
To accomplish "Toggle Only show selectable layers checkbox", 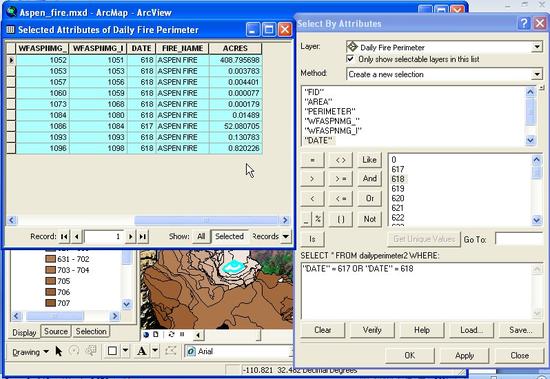I will 350,59.
